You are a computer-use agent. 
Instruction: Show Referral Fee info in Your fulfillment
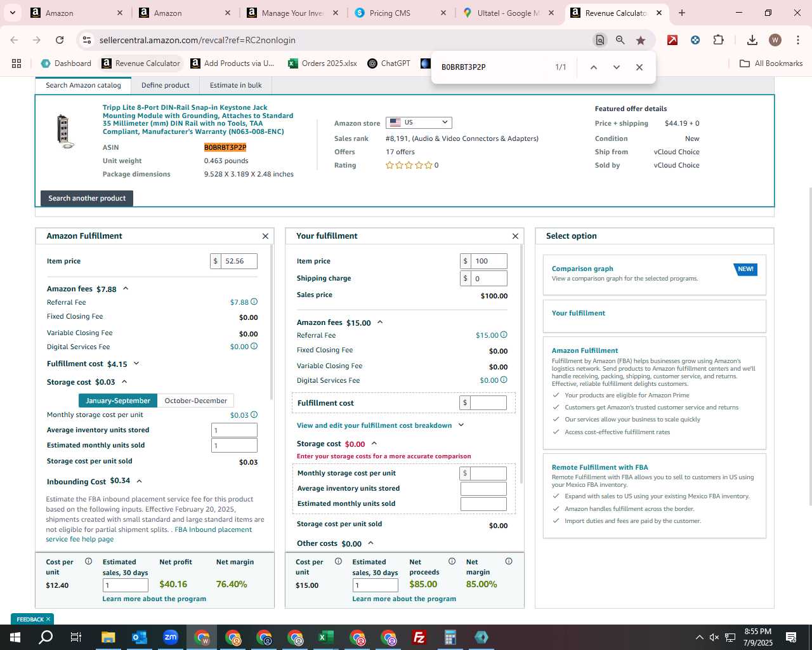click(x=504, y=335)
